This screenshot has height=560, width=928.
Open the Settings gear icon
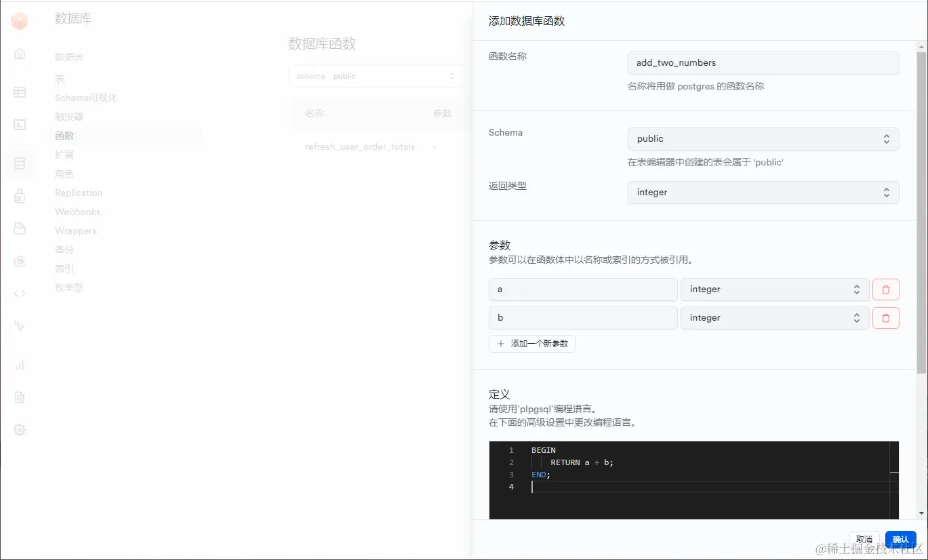[20, 430]
